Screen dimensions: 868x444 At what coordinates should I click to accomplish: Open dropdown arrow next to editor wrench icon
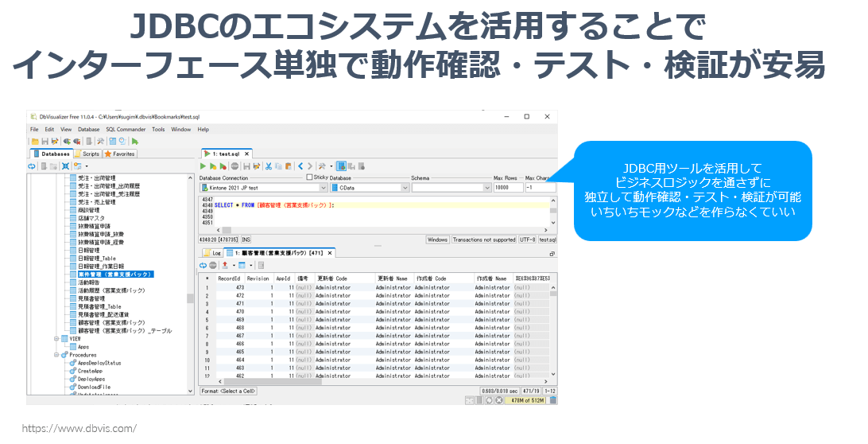(x=331, y=166)
